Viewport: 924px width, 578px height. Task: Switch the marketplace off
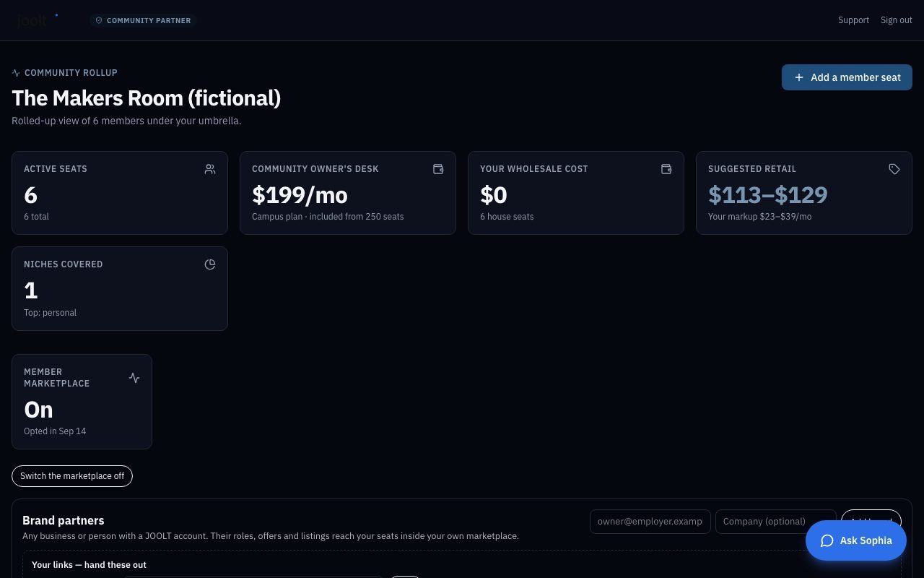coord(72,476)
